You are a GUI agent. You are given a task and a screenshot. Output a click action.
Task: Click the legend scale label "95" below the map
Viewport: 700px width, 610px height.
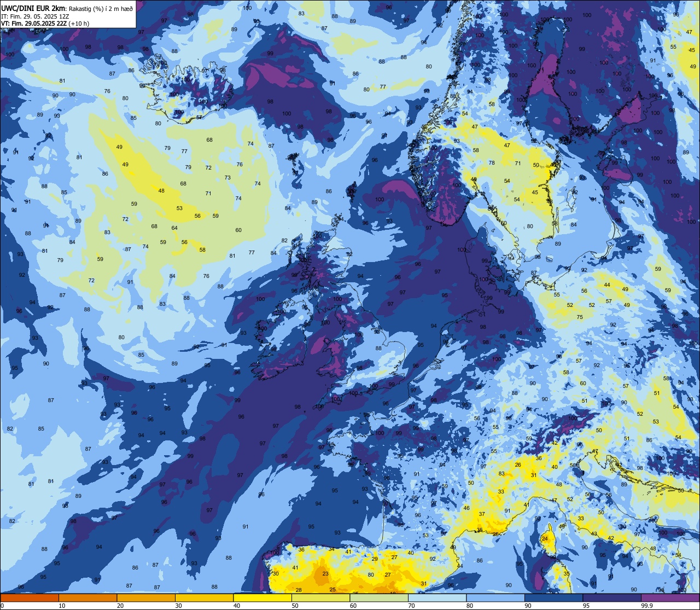[586, 606]
